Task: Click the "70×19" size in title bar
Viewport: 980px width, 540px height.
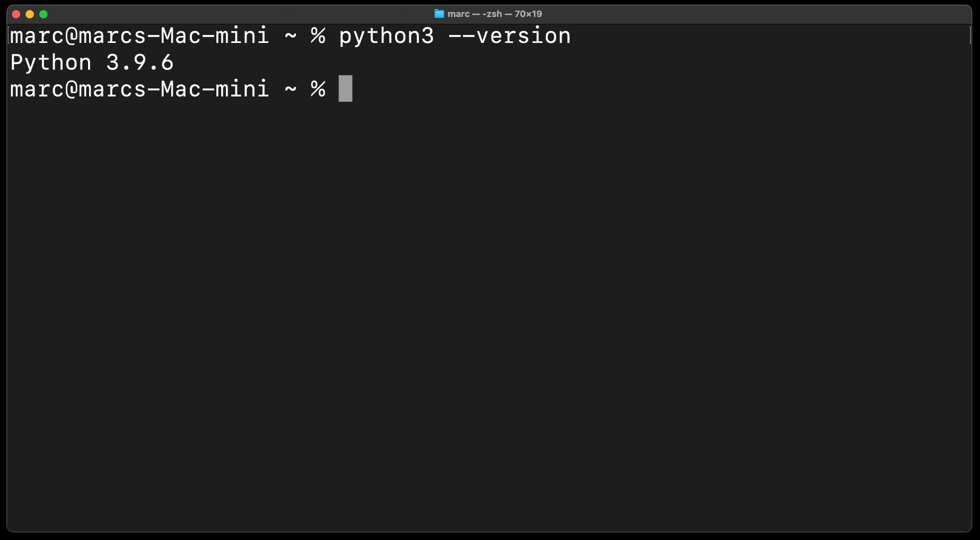Action: 528,14
